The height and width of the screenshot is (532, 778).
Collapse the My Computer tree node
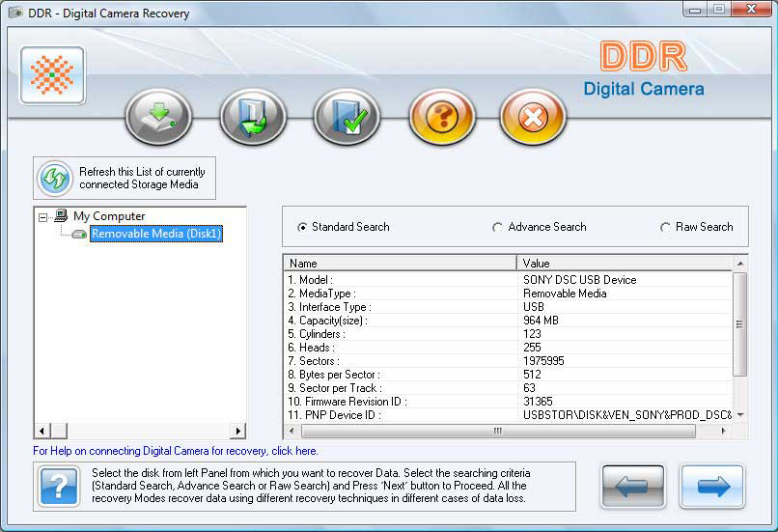point(43,217)
